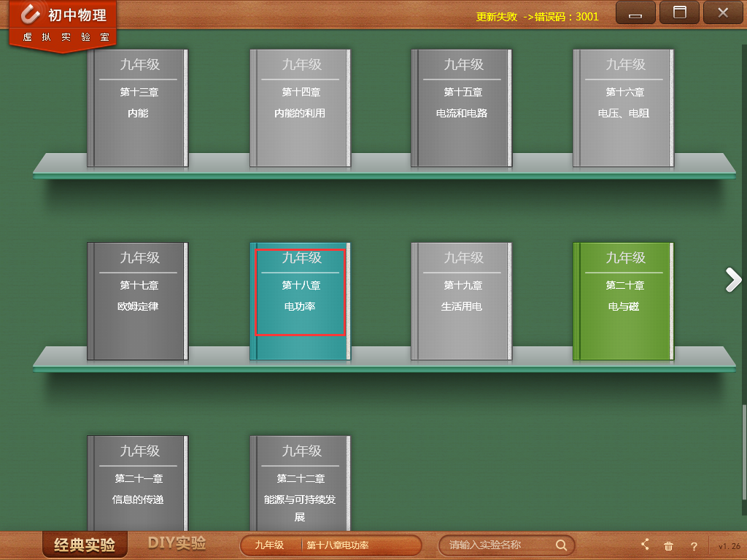Switch to the DIY实验 tab
Screen dimensions: 747x560
pos(177,542)
